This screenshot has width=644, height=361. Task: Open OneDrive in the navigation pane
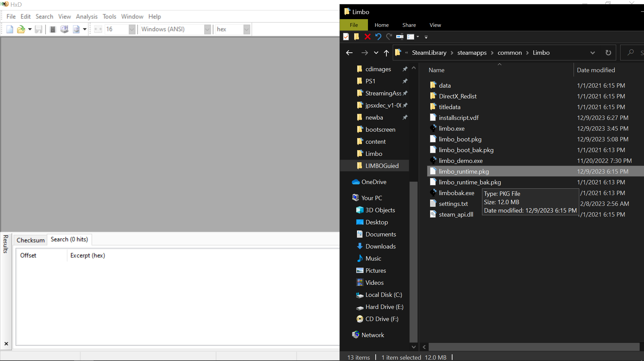[x=374, y=182]
